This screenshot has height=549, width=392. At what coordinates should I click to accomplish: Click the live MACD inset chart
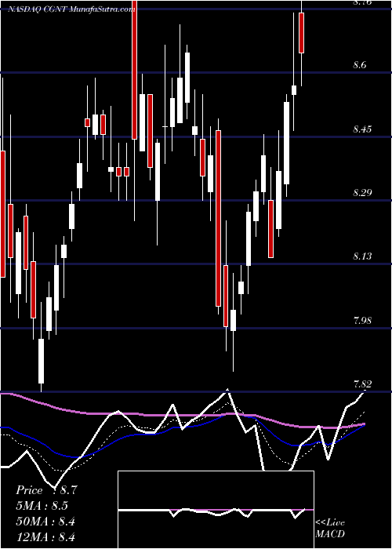(x=216, y=510)
